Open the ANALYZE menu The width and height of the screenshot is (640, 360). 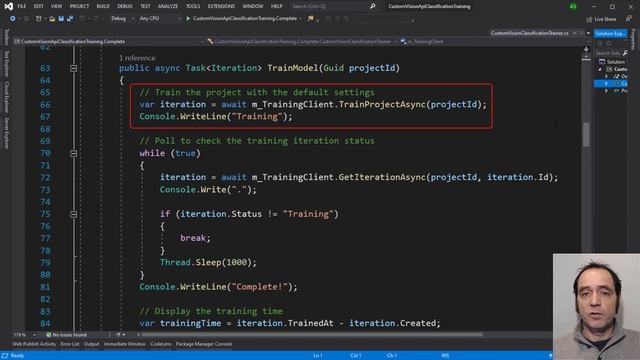pyautogui.click(x=168, y=6)
